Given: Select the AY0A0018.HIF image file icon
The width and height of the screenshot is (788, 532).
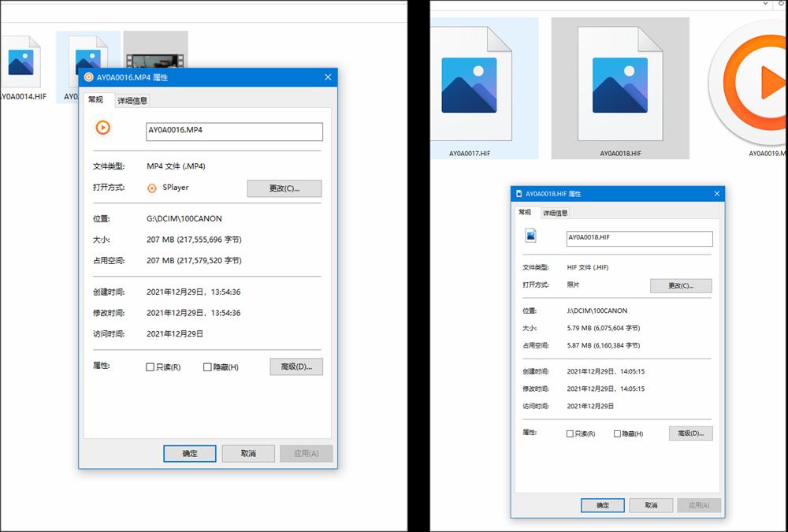Looking at the screenshot, I should [620, 84].
